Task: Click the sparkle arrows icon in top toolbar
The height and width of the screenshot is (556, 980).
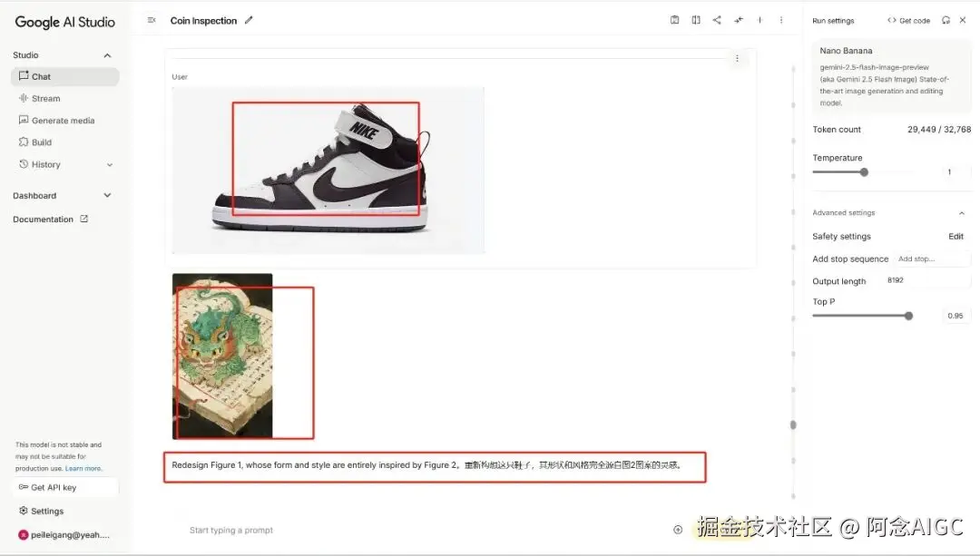Action: point(739,20)
